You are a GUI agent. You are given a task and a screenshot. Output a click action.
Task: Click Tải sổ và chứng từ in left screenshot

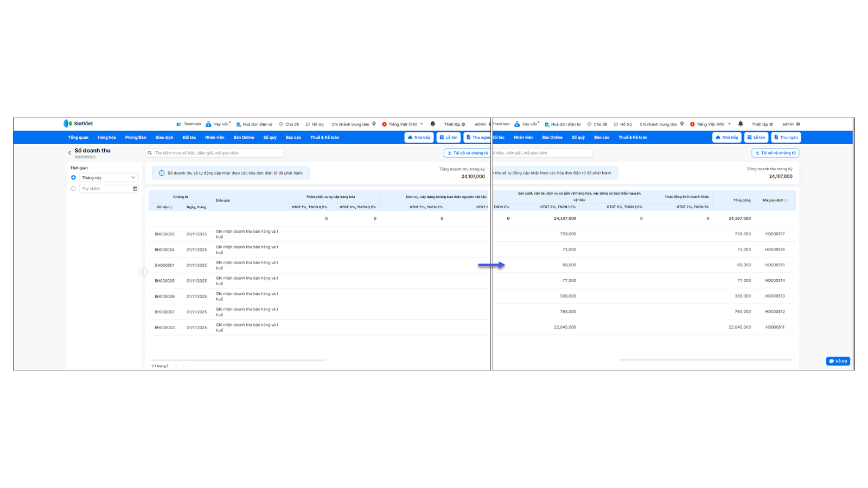467,153
